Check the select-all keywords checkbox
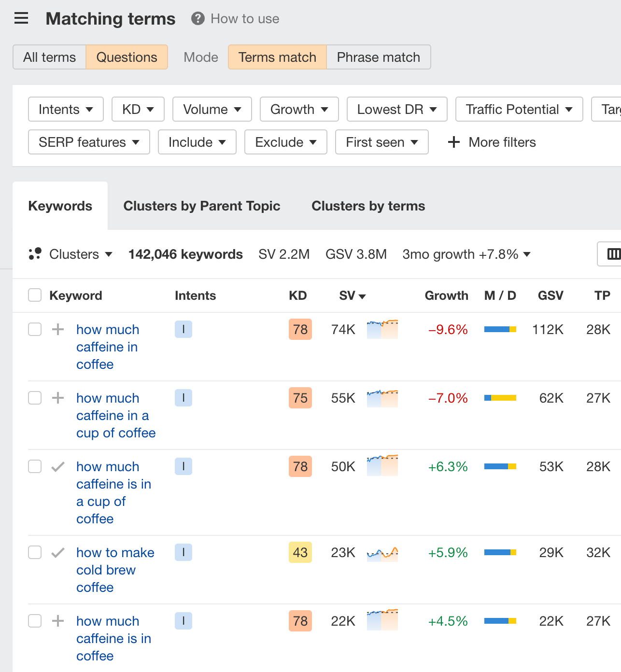Viewport: 621px width, 672px height. pyautogui.click(x=34, y=295)
